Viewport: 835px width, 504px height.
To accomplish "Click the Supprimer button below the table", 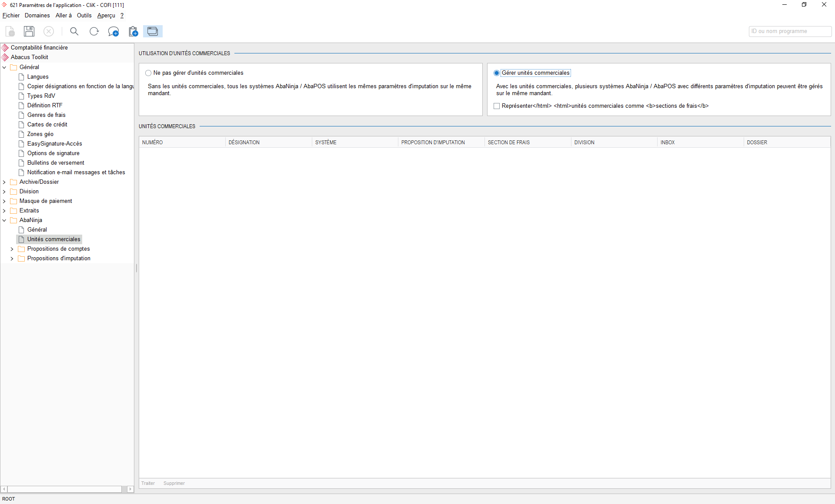I will click(x=174, y=483).
